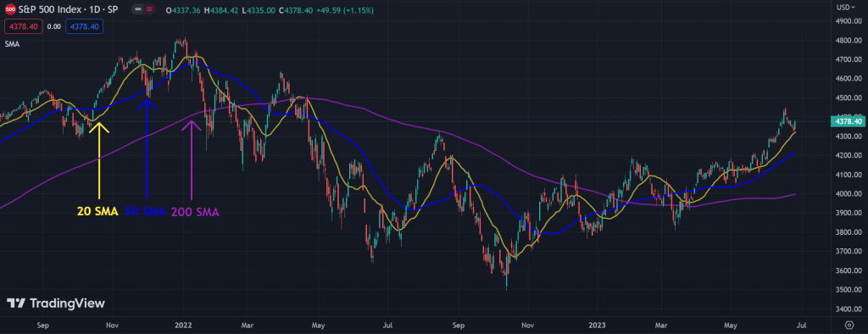The image size is (868, 334).
Task: Click the 0.00 spread value
Action: [53, 26]
